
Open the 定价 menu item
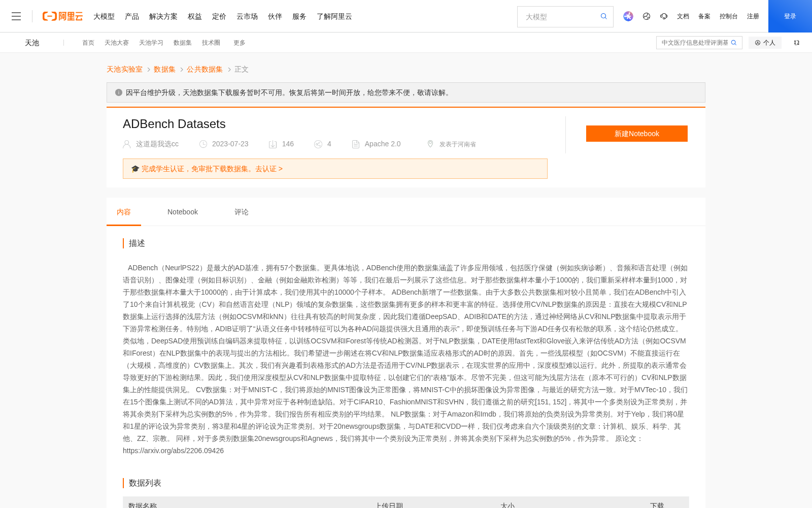219,16
